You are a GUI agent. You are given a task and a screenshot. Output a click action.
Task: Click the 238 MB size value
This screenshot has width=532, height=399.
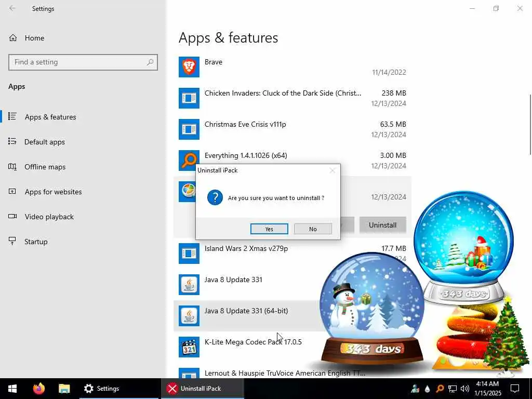tap(394, 93)
